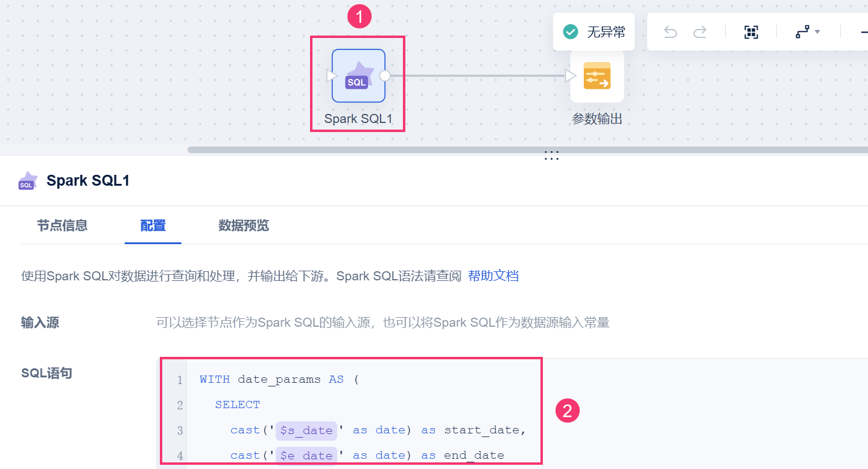Click the connector line style icon
This screenshot has width=868, height=469.
coord(802,33)
